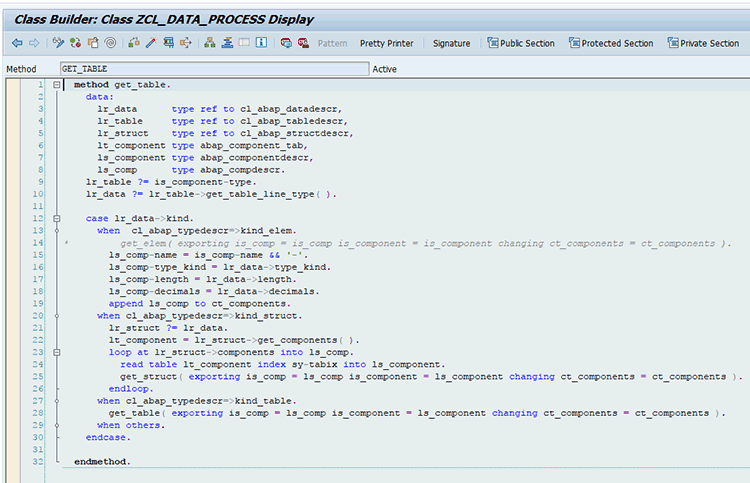Click the spiral Enhance icon

(x=110, y=43)
